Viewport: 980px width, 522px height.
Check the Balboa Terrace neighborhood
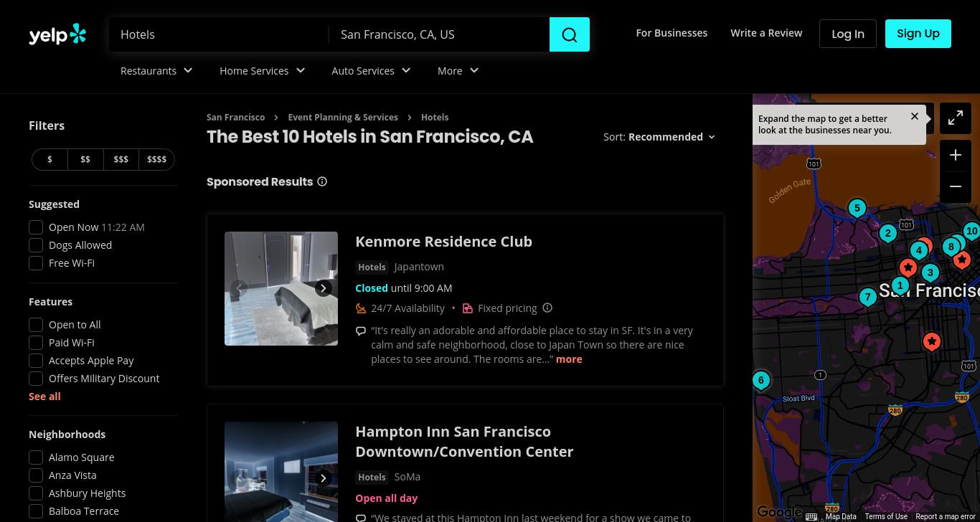coord(36,511)
